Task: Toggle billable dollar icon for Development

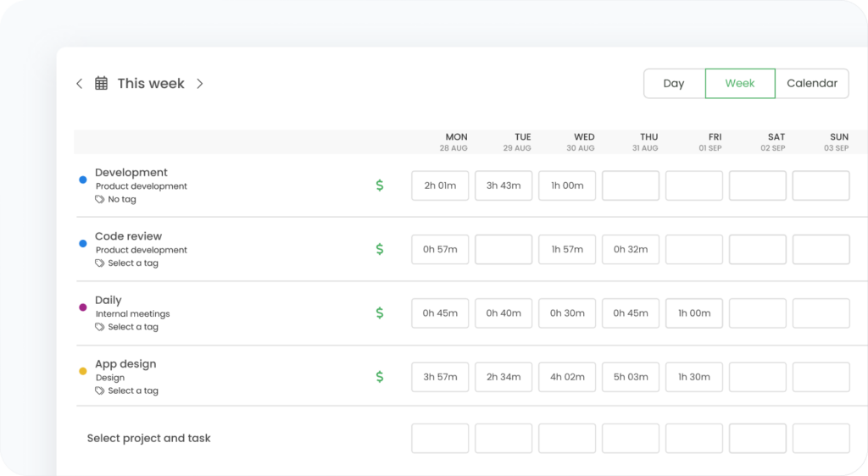Action: tap(380, 185)
